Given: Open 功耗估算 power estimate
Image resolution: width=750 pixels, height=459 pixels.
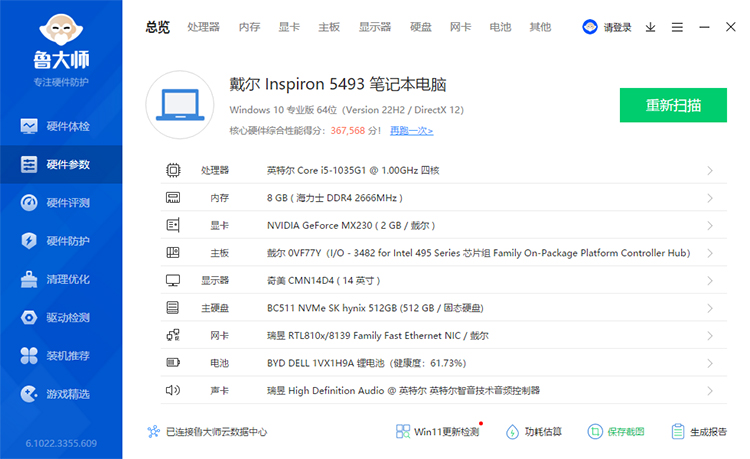Looking at the screenshot, I should tap(534, 432).
